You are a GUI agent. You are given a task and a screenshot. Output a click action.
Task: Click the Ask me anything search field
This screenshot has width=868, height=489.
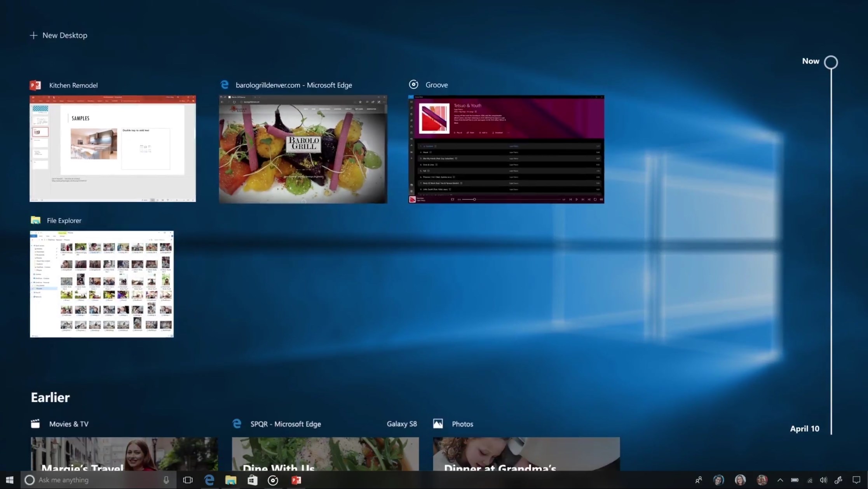click(x=78, y=480)
